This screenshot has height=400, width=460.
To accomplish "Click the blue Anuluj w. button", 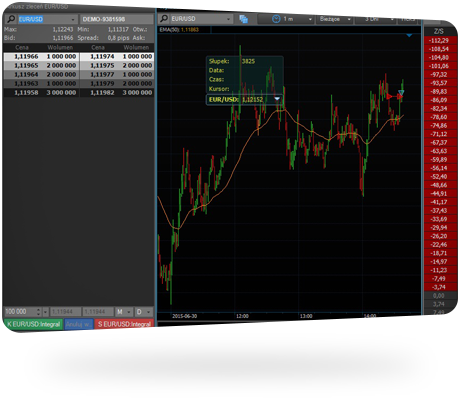I will point(79,324).
